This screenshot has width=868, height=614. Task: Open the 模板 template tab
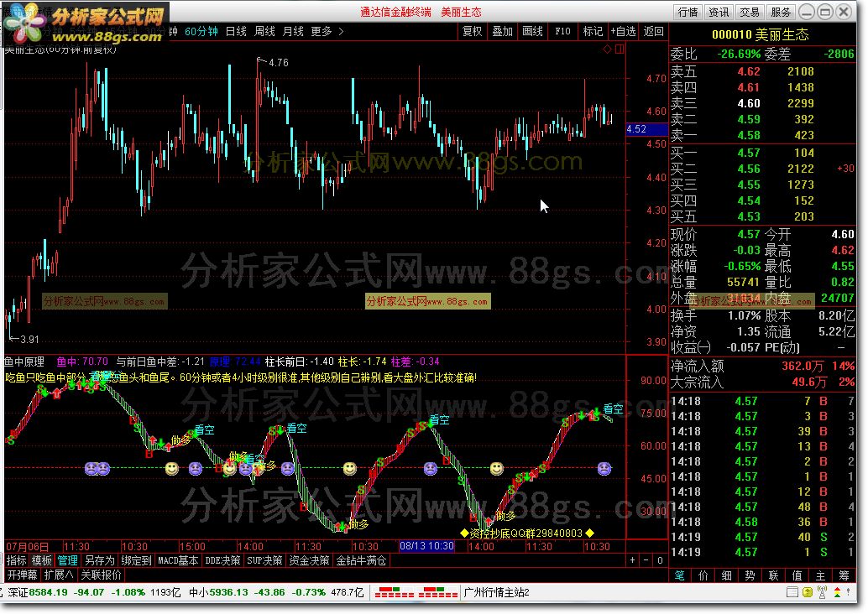[41, 560]
